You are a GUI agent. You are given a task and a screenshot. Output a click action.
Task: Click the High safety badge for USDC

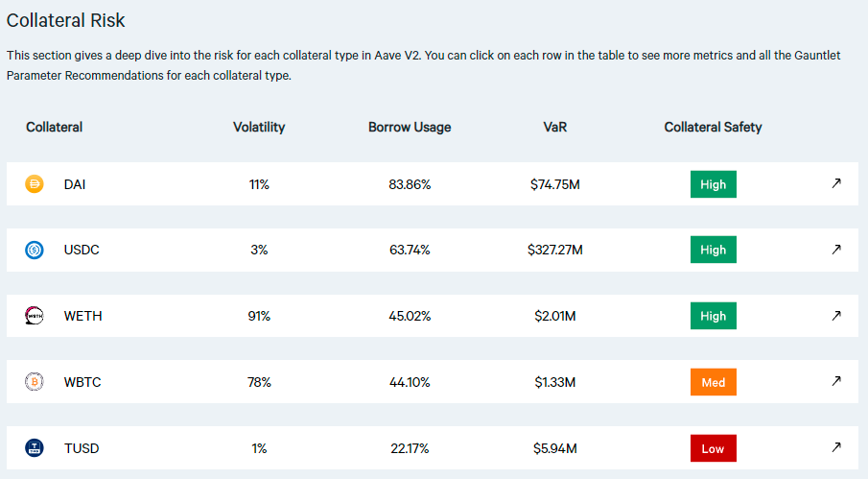[713, 250]
